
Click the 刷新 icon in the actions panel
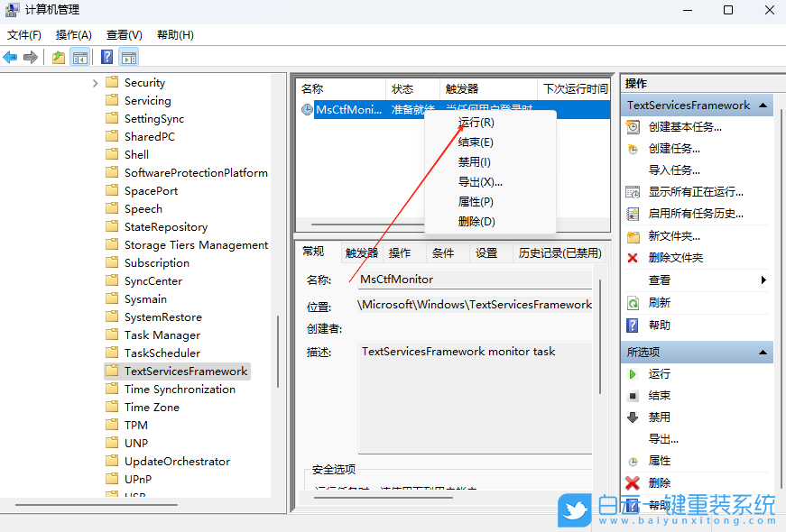point(632,302)
